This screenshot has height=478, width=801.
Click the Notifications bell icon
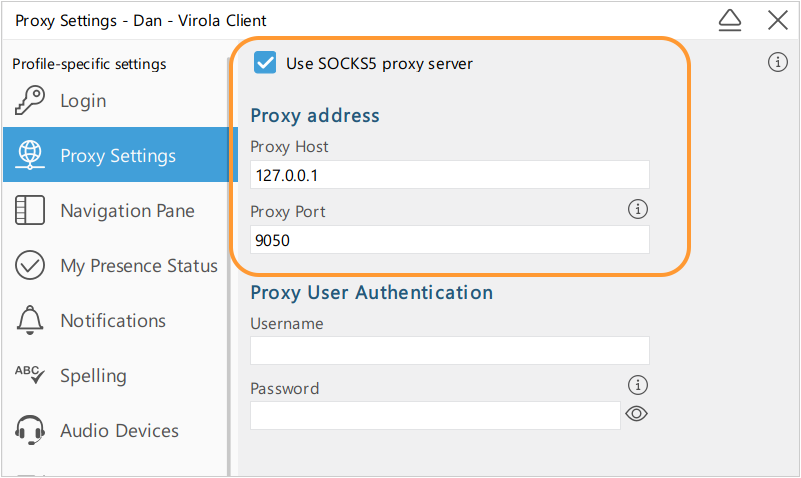[30, 320]
